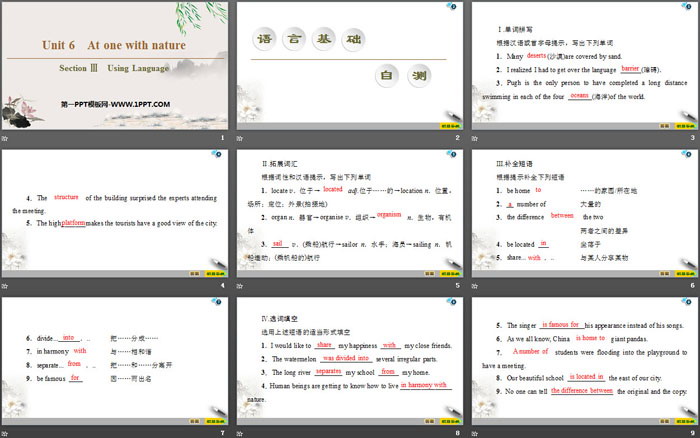Click the blue corner icon on slide 9
Image resolution: width=700 pixels, height=438 pixels.
(687, 302)
